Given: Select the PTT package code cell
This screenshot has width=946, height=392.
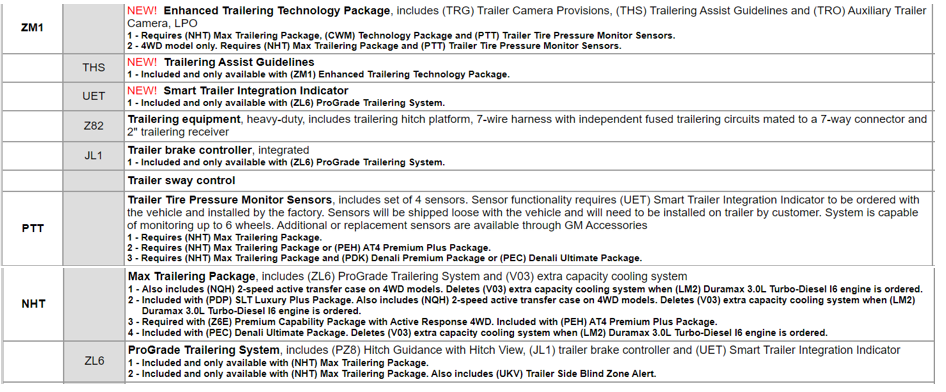Looking at the screenshot, I should [x=33, y=229].
